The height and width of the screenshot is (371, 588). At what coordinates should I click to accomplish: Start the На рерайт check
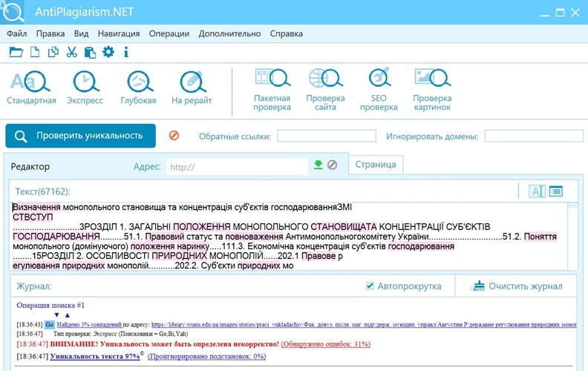point(192,88)
